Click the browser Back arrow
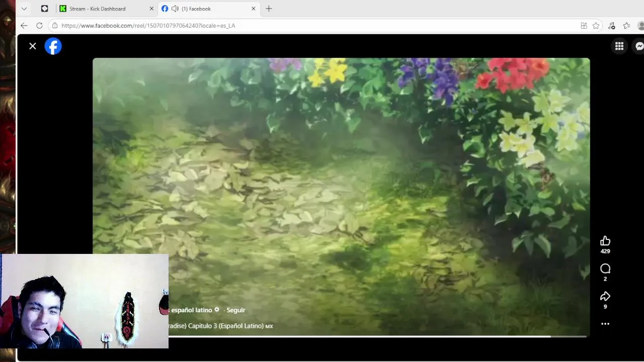644x362 pixels. [24, 26]
